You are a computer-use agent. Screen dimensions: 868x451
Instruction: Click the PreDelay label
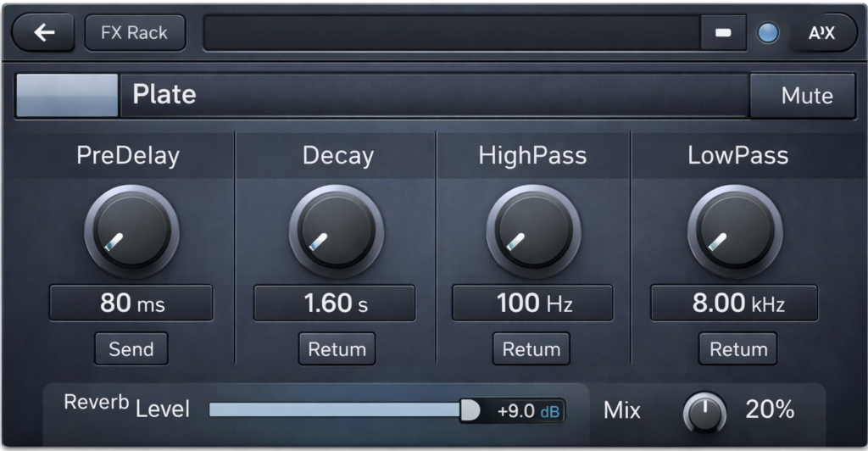[x=128, y=155]
